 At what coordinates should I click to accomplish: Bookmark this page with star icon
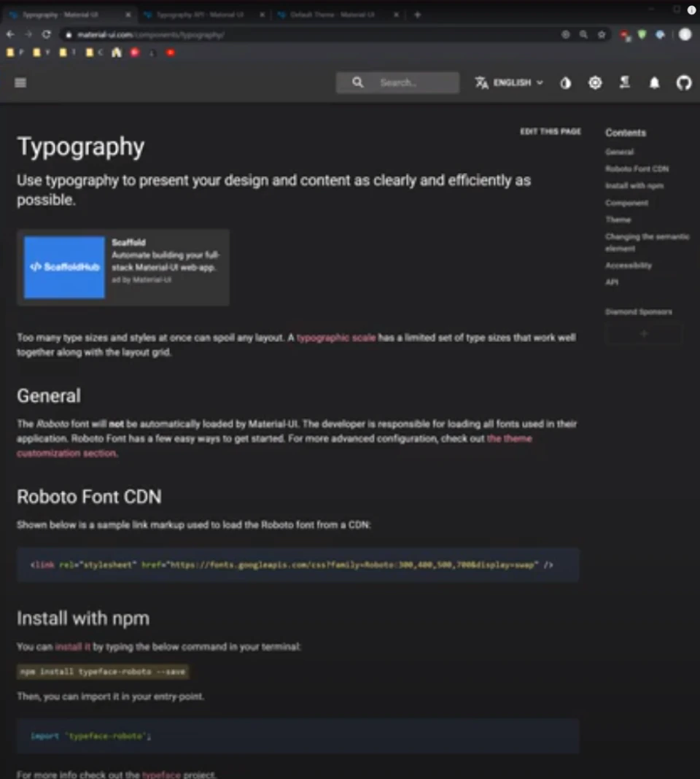point(602,34)
